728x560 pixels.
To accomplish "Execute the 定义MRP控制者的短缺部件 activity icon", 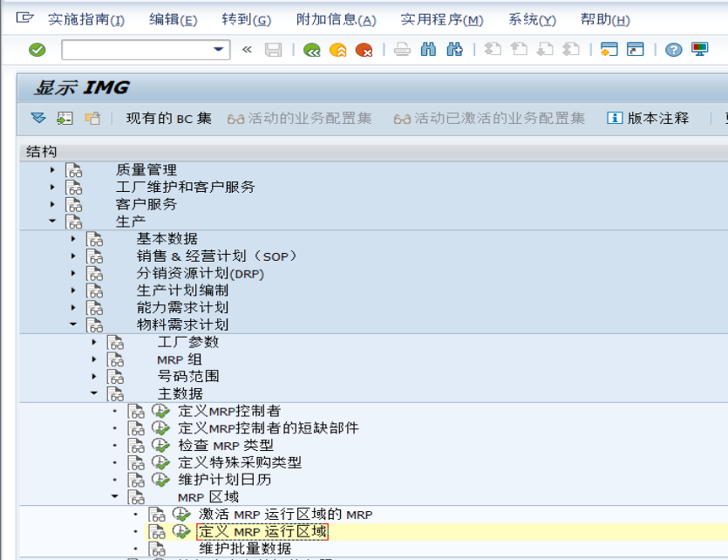I will [x=160, y=428].
